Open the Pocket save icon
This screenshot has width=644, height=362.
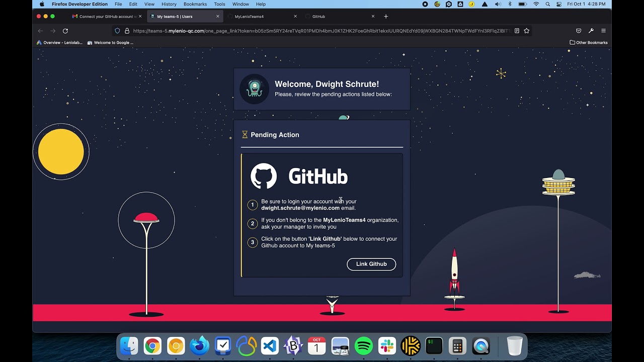coord(579,31)
